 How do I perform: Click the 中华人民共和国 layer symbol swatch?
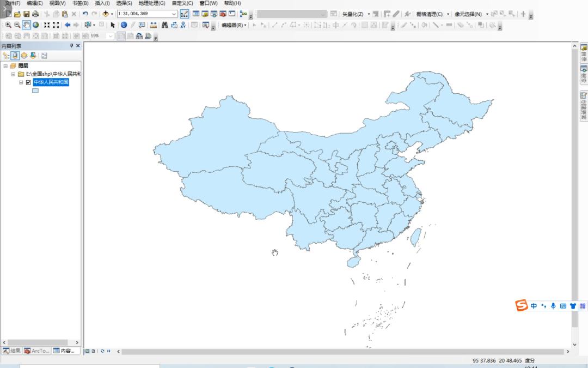pyautogui.click(x=35, y=91)
